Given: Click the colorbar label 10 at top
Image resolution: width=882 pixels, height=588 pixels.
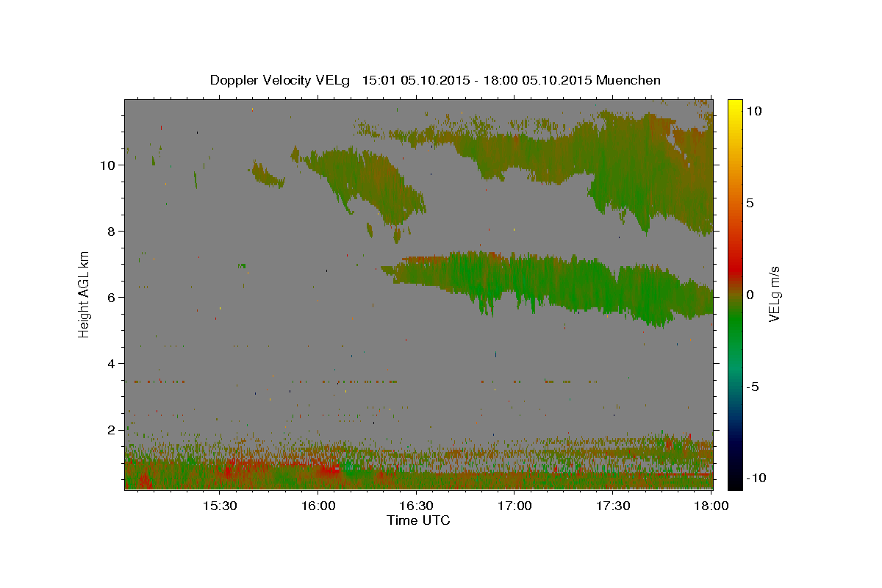Looking at the screenshot, I should click(x=753, y=111).
